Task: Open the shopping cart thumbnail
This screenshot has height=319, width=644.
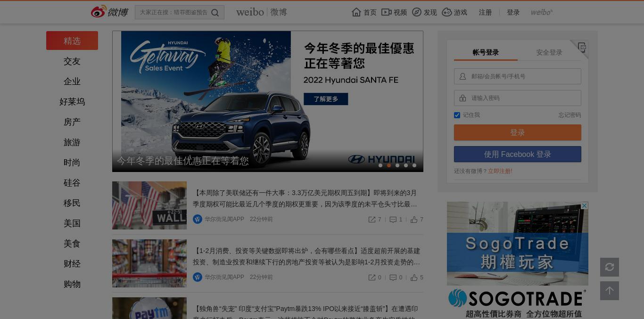Action: tap(149, 263)
